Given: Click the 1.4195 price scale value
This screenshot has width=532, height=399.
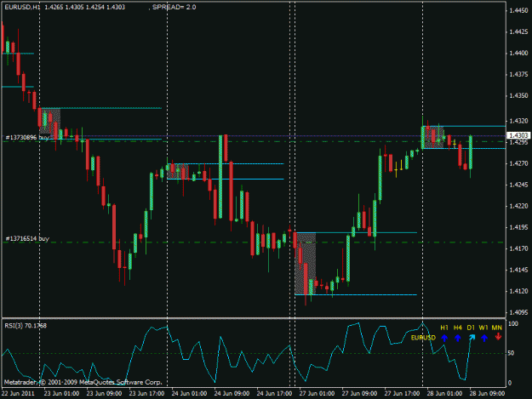Looking at the screenshot, I should [518, 227].
